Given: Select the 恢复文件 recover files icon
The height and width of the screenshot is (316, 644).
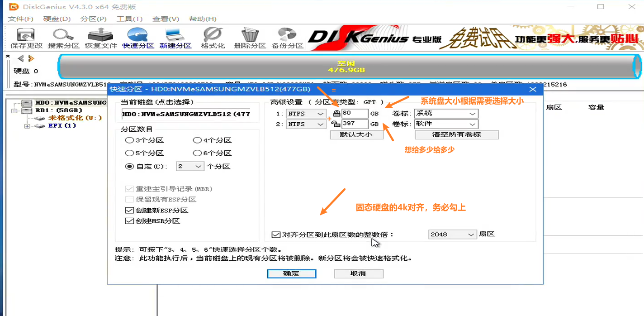Looking at the screenshot, I should [101, 38].
